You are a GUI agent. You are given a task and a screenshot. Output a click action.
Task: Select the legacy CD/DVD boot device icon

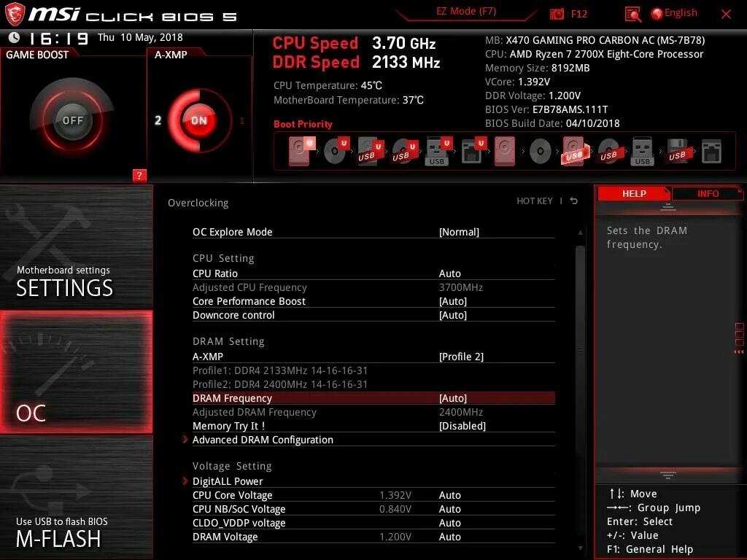click(x=541, y=152)
